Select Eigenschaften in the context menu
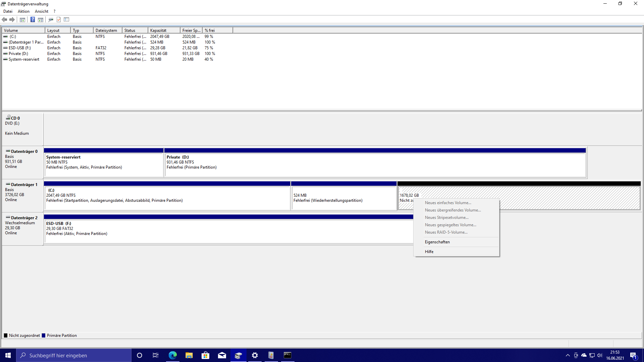The image size is (644, 362). [x=437, y=242]
